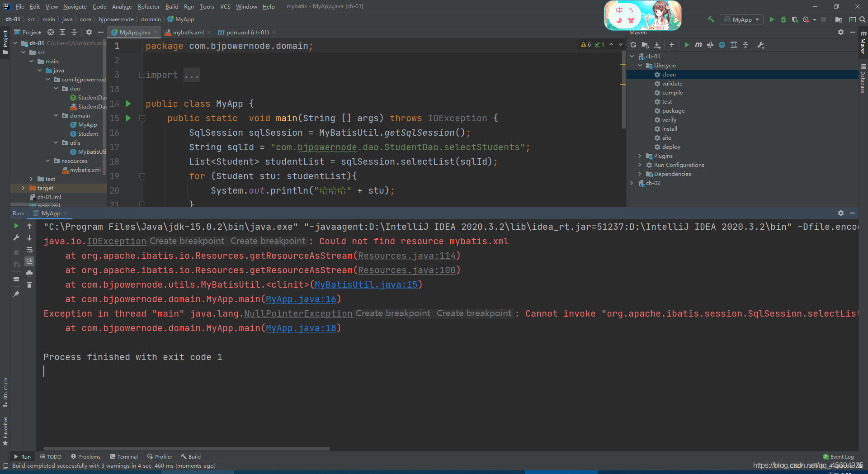Open the Terminal tool window tab
Screen dimensions: 868x474
pyautogui.click(x=124, y=456)
